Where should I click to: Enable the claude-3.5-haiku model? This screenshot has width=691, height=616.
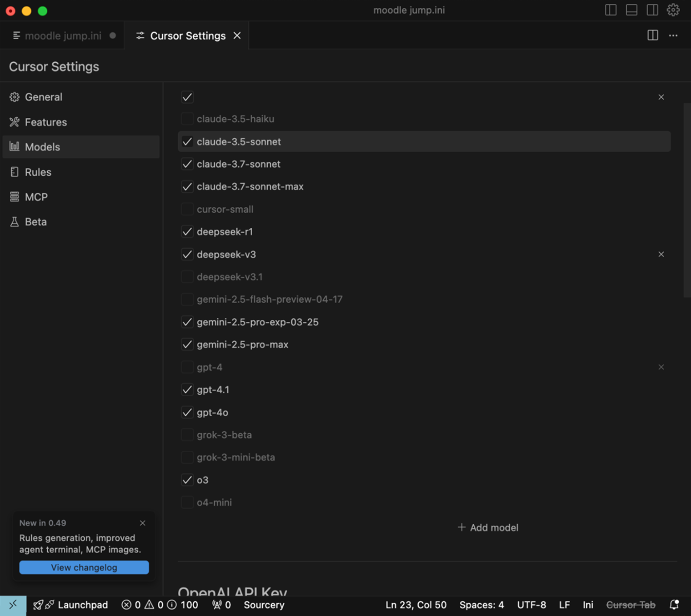187,119
